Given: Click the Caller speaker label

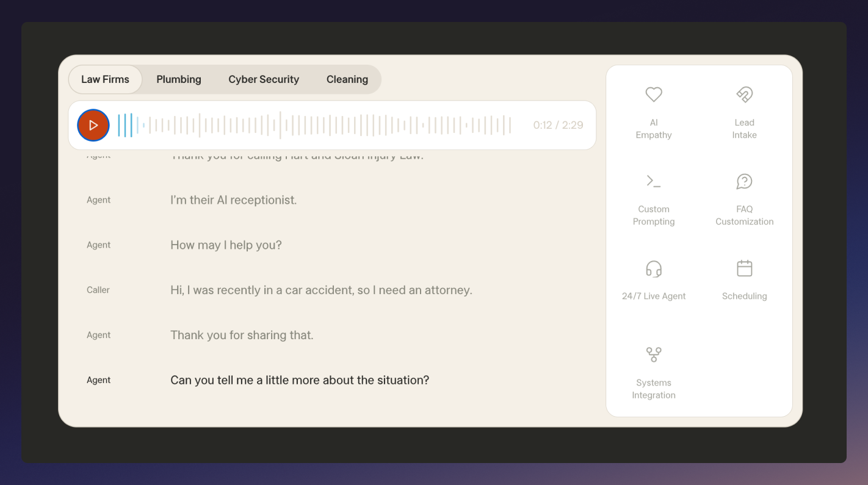Looking at the screenshot, I should pyautogui.click(x=98, y=290).
